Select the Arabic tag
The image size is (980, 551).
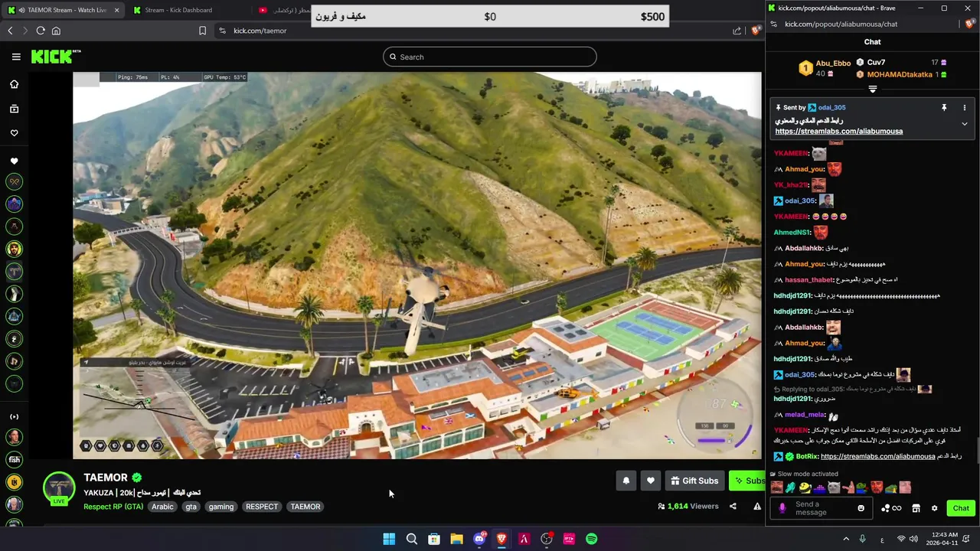point(162,507)
